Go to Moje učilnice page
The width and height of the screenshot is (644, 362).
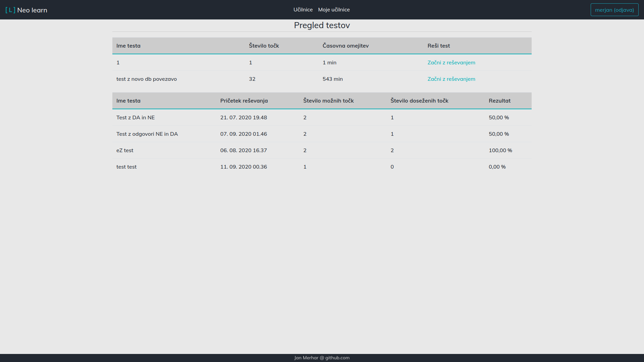pyautogui.click(x=334, y=10)
